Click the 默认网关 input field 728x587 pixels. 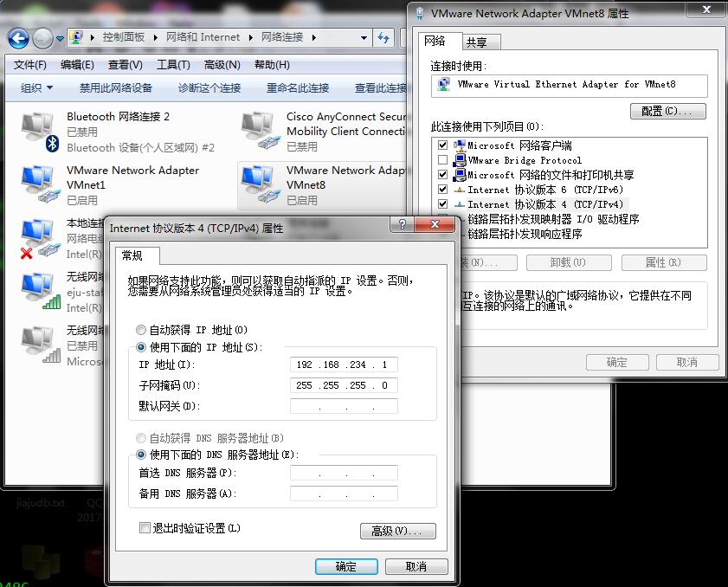344,406
